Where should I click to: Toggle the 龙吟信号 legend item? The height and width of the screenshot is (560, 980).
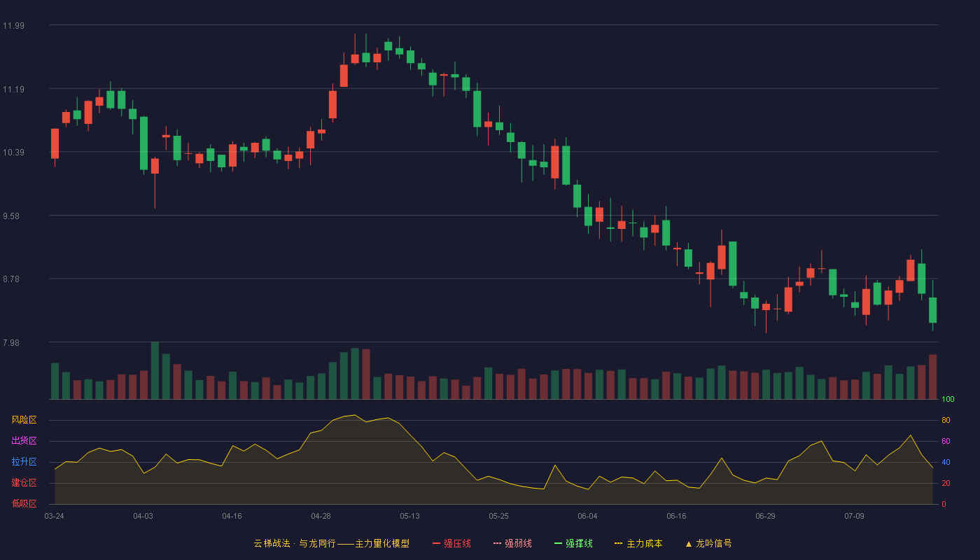click(x=708, y=543)
